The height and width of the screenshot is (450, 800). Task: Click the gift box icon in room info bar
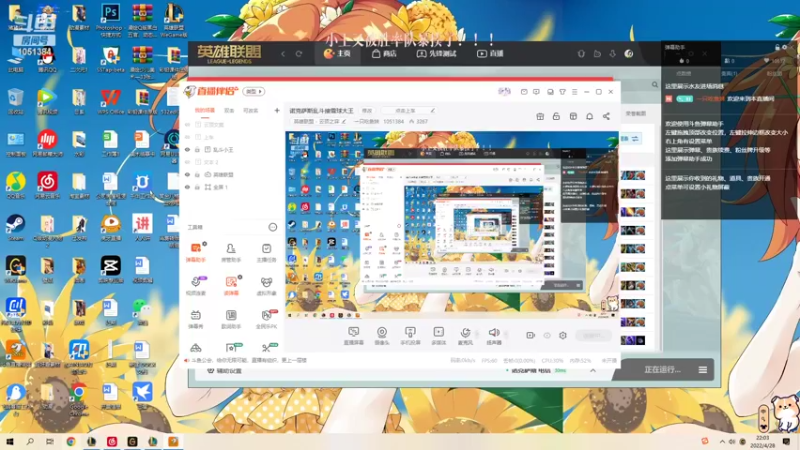(540, 116)
